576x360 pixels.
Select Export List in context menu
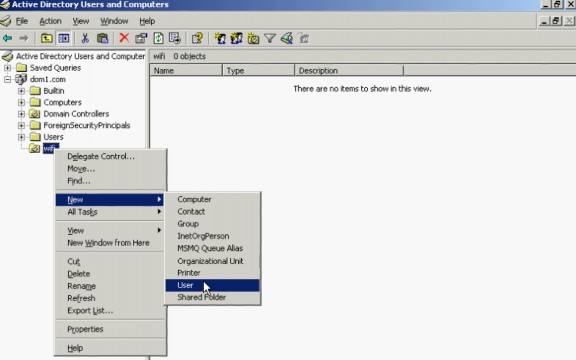[x=109, y=310]
